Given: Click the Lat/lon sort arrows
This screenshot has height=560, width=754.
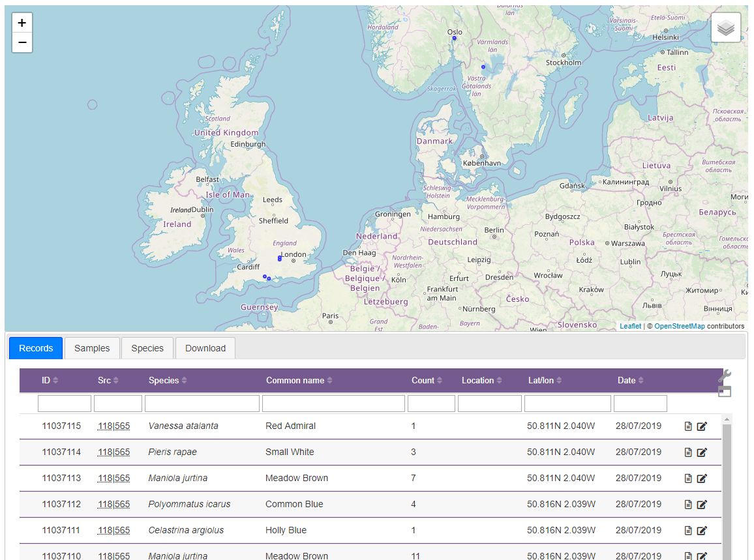Looking at the screenshot, I should 559,380.
